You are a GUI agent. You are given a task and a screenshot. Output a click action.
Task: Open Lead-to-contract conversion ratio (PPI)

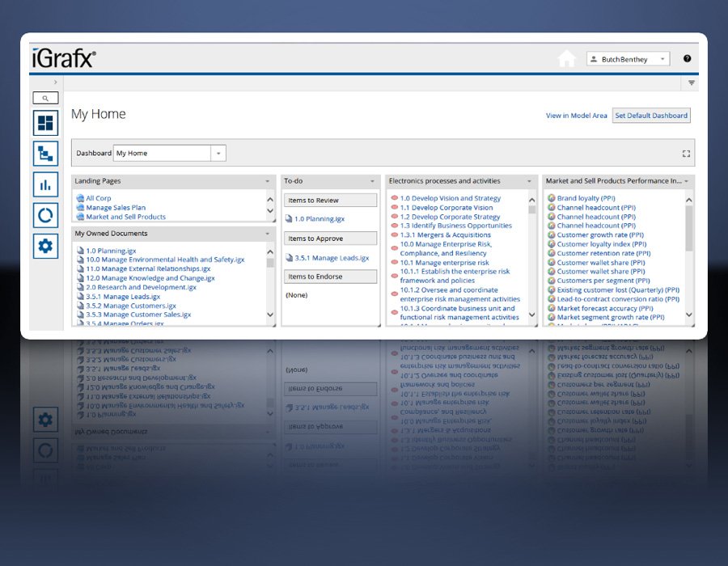pyautogui.click(x=619, y=299)
